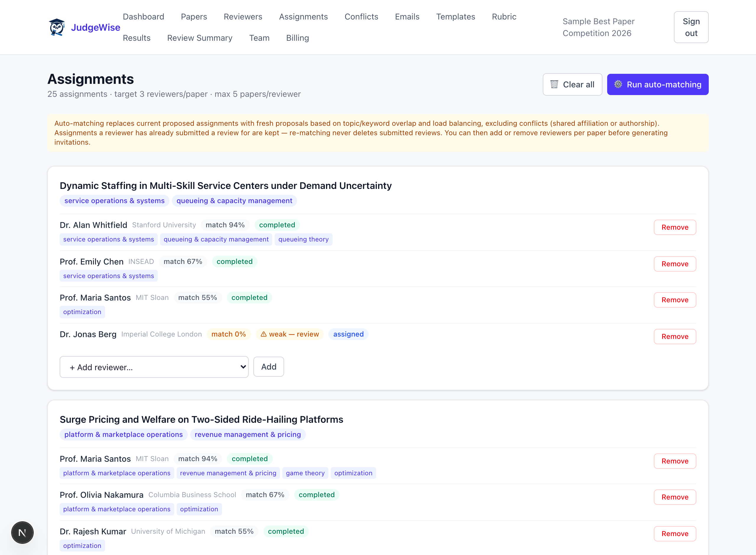Go to the Papers page
Viewport: 756px width, 555px height.
click(x=194, y=17)
